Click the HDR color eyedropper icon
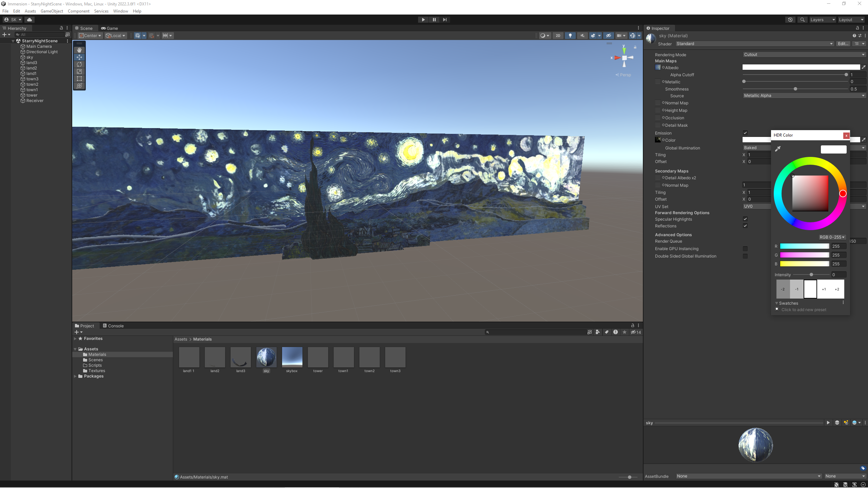Screen dimensions: 868x488 click(778, 149)
